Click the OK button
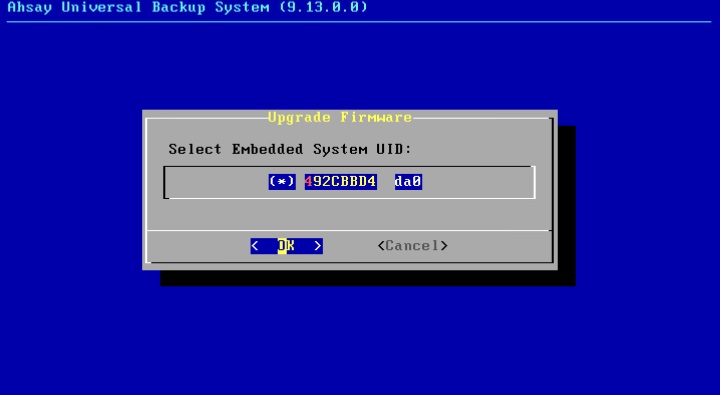720x395 pixels. coord(287,246)
